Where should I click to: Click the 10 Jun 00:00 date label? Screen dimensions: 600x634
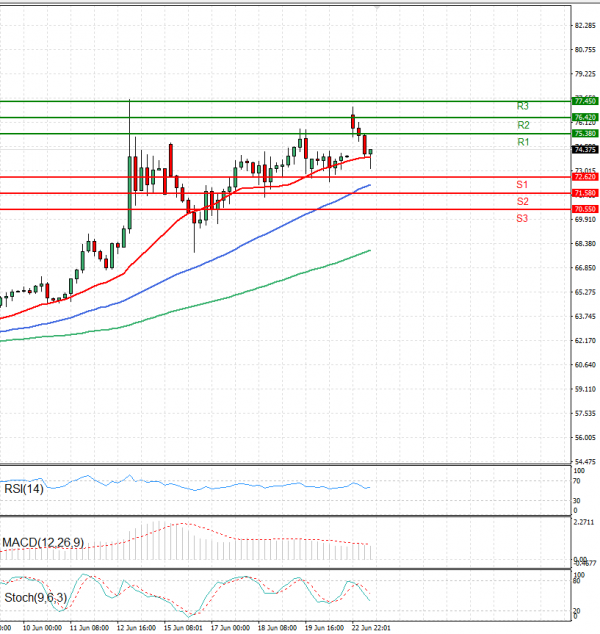pos(42,628)
